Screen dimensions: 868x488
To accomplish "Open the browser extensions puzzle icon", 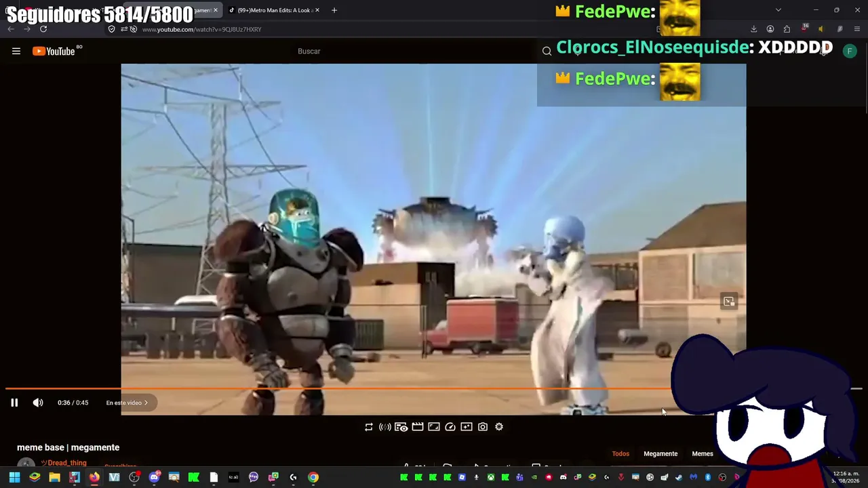I will (787, 29).
